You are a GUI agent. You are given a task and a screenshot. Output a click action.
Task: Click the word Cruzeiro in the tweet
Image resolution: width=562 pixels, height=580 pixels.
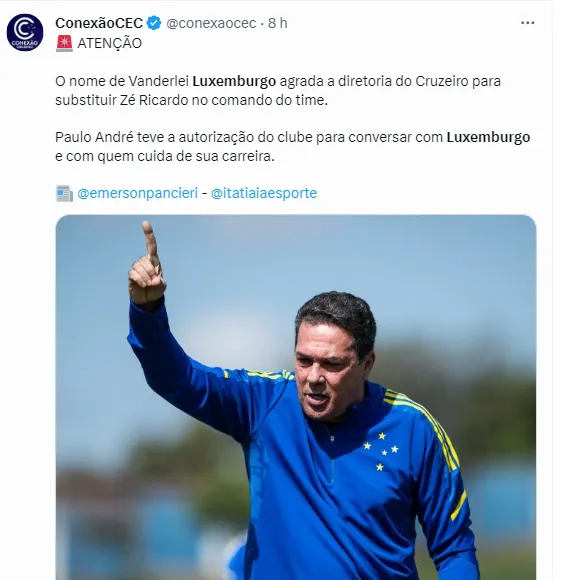[x=442, y=81]
